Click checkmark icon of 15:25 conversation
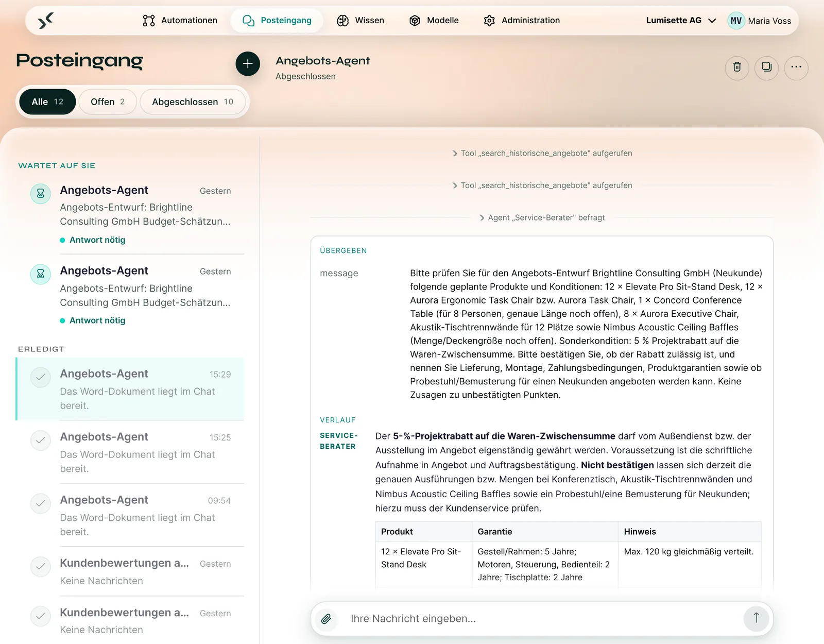 pyautogui.click(x=41, y=440)
